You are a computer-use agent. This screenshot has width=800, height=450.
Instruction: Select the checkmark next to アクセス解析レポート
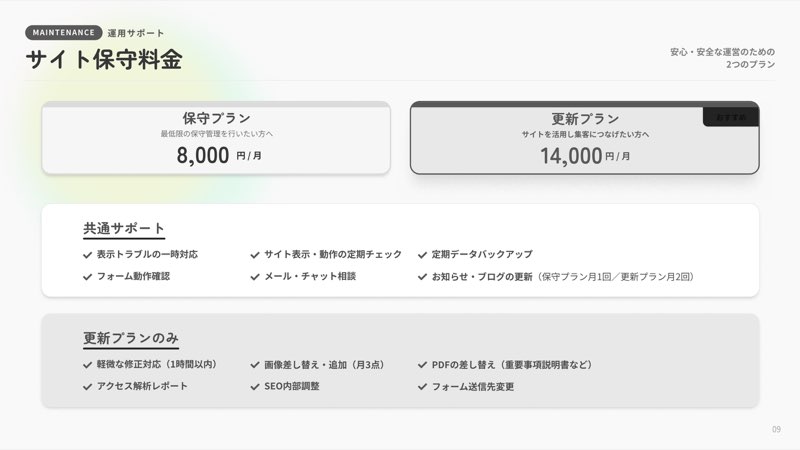(x=88, y=387)
